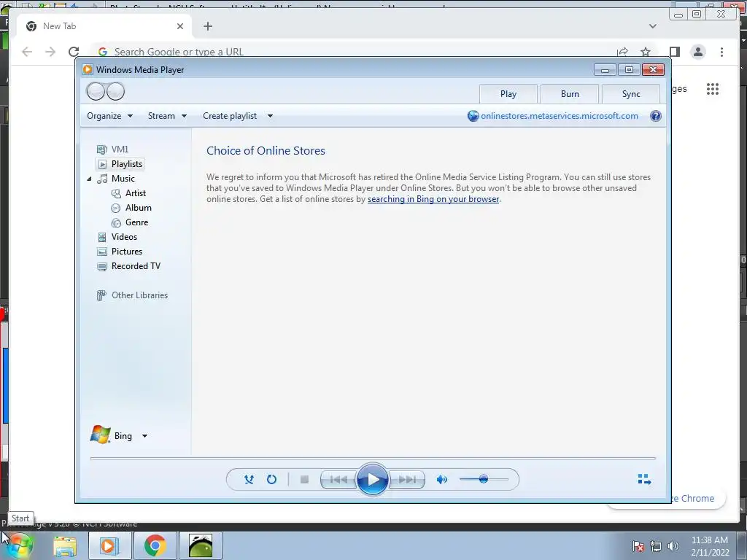Go back in Chrome

[27, 52]
